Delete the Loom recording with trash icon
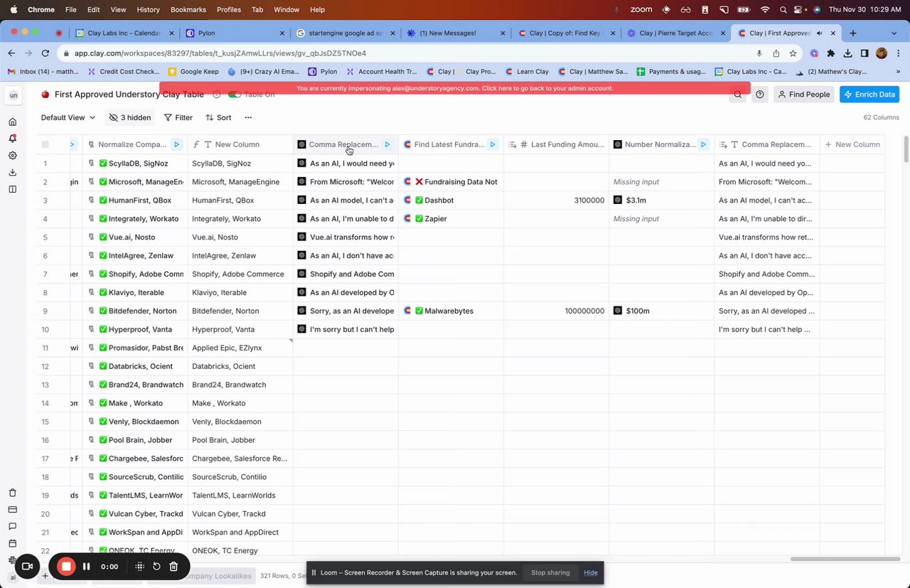Image resolution: width=910 pixels, height=588 pixels. tap(173, 567)
